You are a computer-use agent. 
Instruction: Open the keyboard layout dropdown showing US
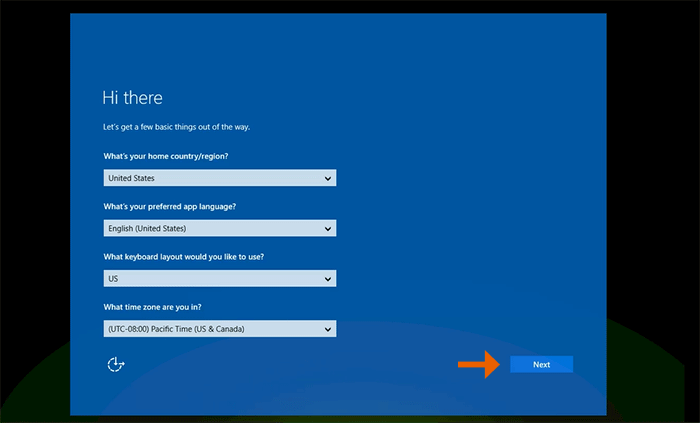[x=220, y=279]
